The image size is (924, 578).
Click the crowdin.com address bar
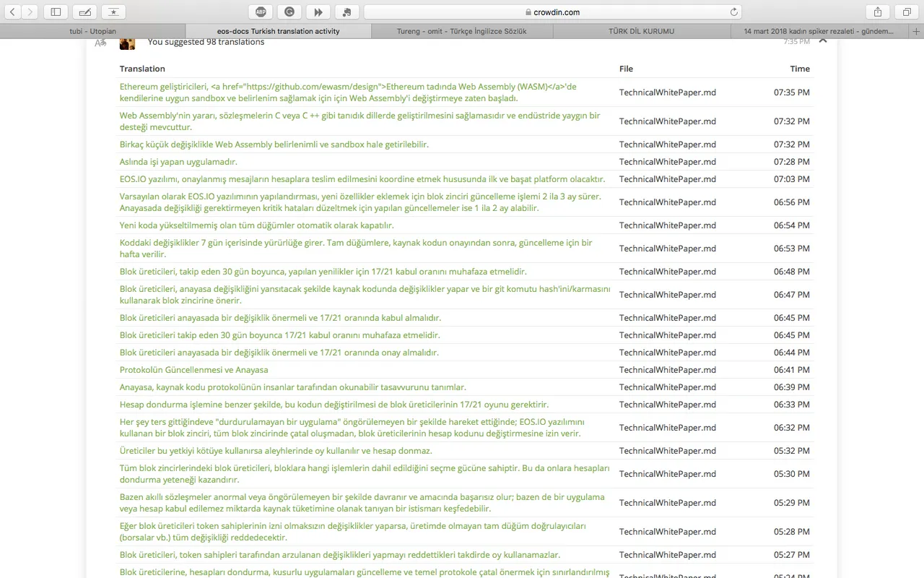[x=554, y=12]
